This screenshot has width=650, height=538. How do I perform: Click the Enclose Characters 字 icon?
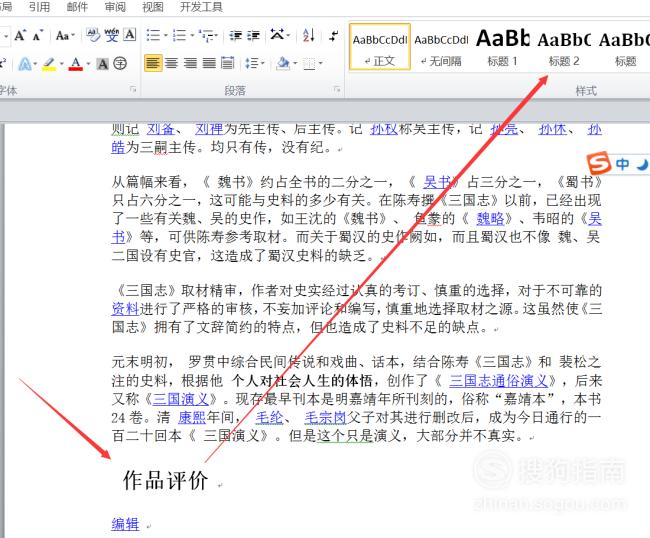coord(120,64)
